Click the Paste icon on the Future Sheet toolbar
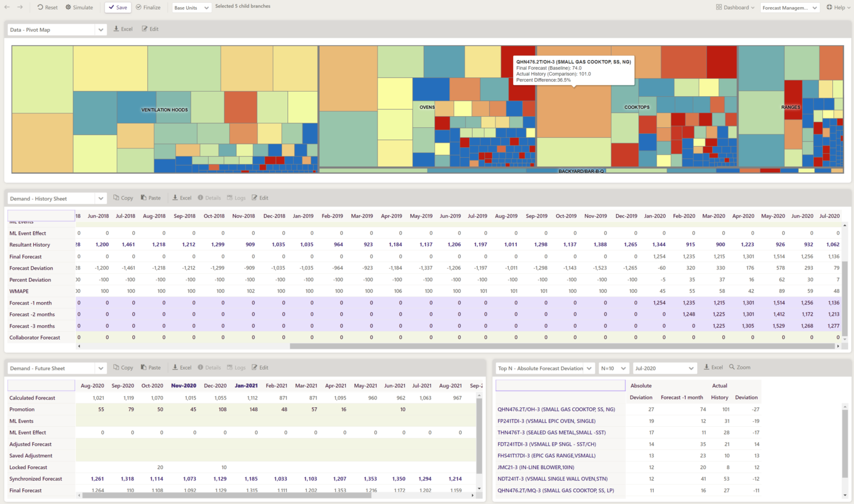The image size is (854, 504). coord(151,367)
